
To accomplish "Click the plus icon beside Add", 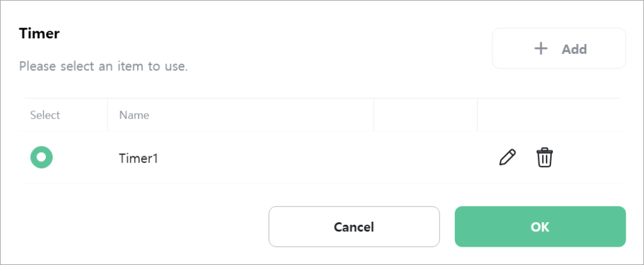I will (541, 49).
